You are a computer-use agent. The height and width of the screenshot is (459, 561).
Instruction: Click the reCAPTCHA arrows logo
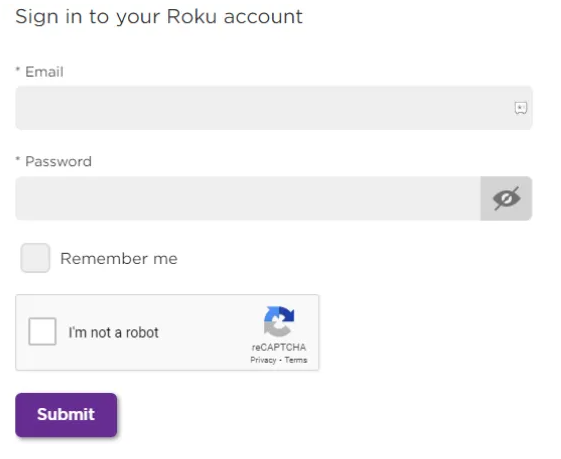pyautogui.click(x=279, y=321)
